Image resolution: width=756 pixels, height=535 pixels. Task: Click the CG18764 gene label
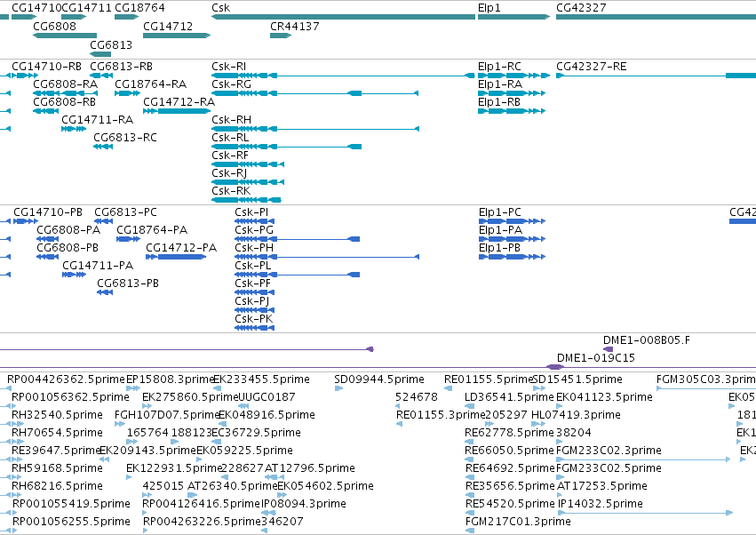point(139,8)
